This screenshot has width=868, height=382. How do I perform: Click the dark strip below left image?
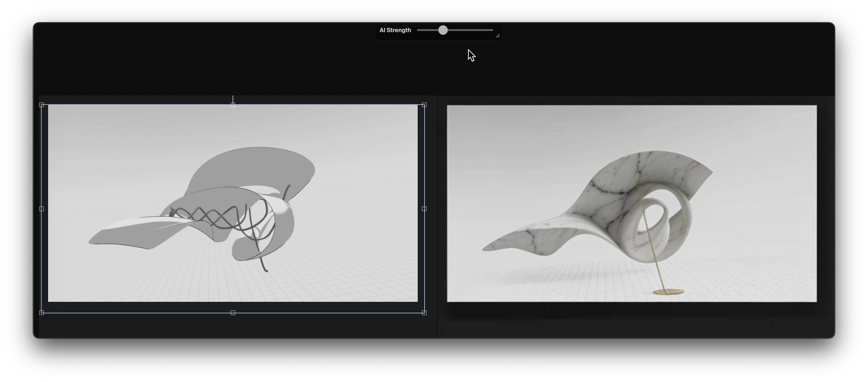coord(233,326)
